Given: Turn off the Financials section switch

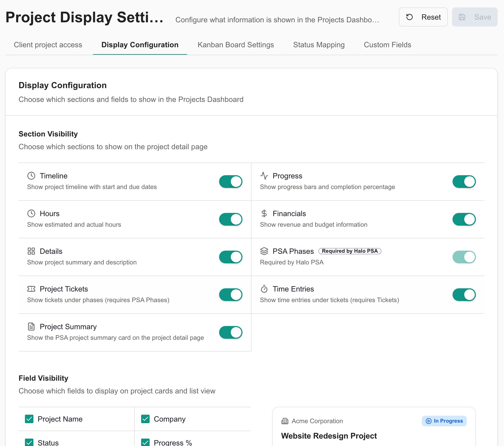Looking at the screenshot, I should 464,219.
